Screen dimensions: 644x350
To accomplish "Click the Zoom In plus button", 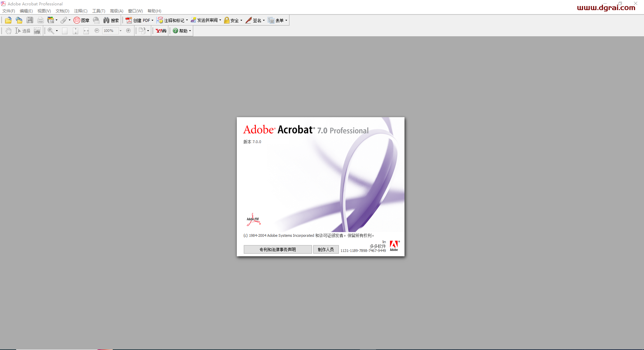I will (128, 31).
